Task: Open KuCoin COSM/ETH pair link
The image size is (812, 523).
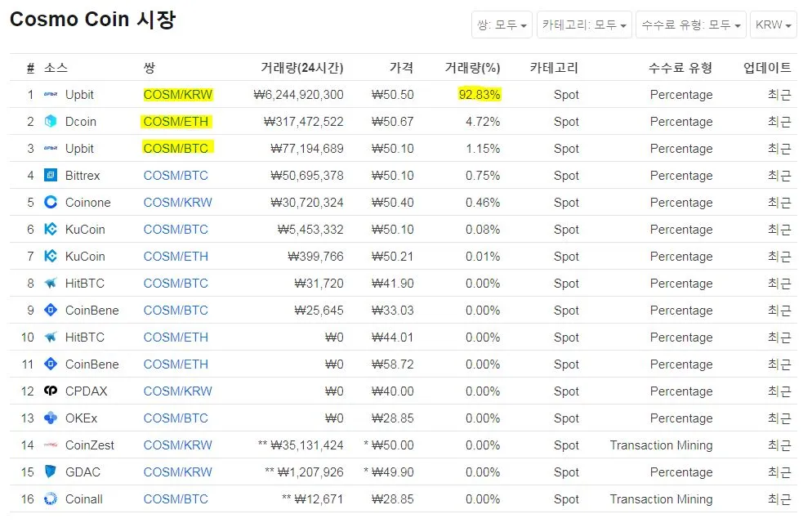Action: (176, 257)
